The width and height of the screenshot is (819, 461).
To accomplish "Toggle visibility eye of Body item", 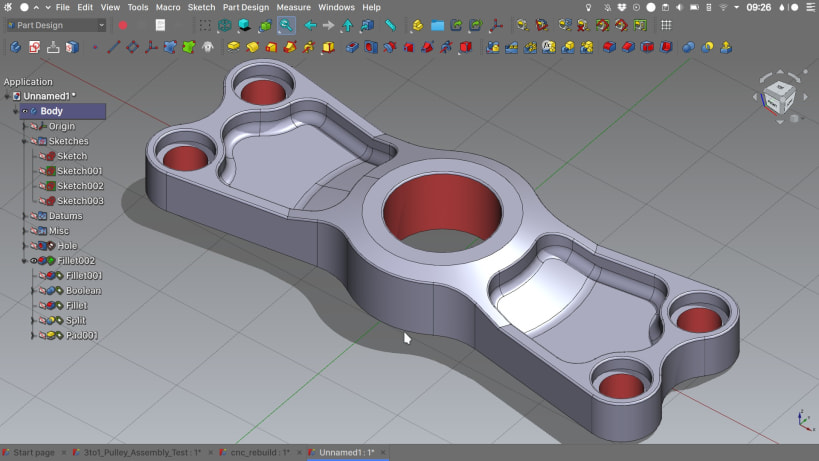I will click(25, 111).
